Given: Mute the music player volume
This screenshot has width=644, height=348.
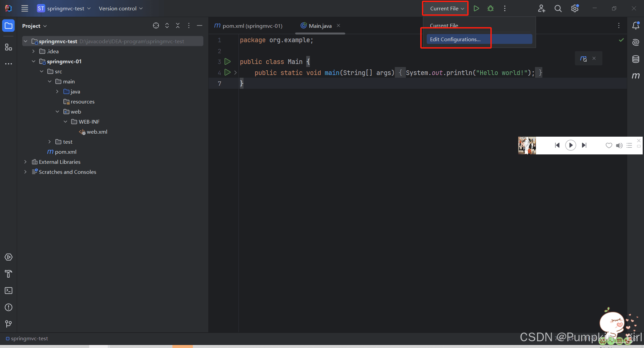Looking at the screenshot, I should click(x=619, y=145).
